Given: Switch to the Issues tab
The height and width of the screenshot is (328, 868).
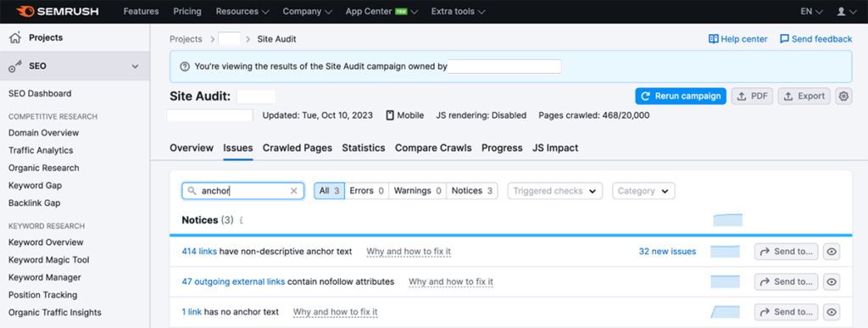Looking at the screenshot, I should (x=238, y=147).
